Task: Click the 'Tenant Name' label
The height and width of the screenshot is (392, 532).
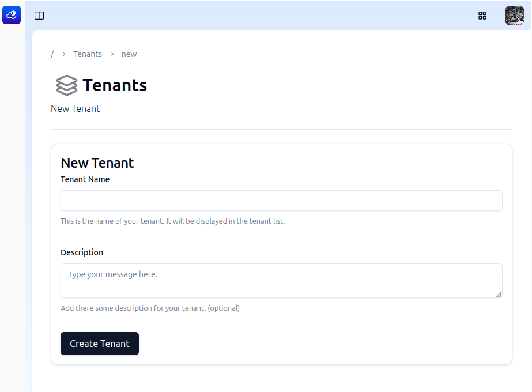Action: click(85, 179)
